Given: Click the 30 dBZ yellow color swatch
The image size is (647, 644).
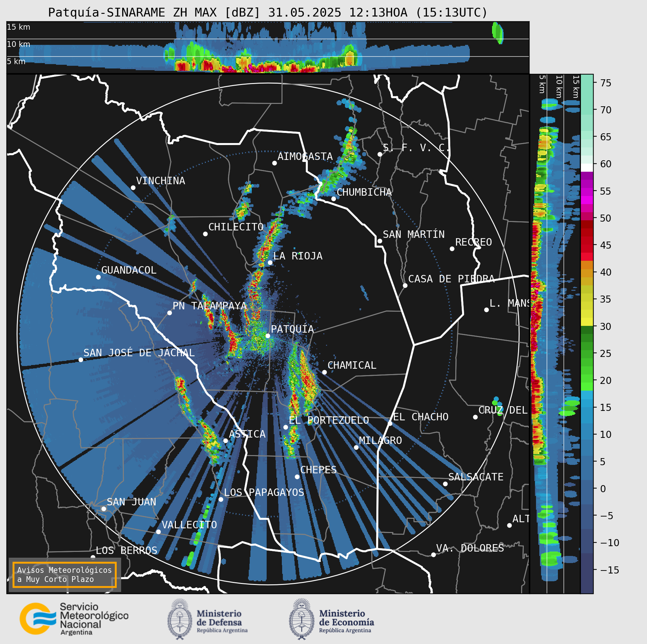Looking at the screenshot, I should tap(587, 322).
